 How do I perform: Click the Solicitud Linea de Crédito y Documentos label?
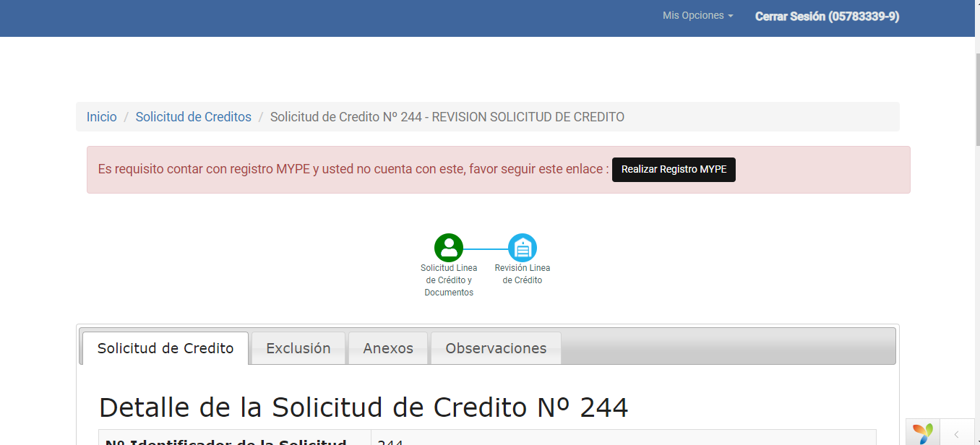(x=449, y=280)
